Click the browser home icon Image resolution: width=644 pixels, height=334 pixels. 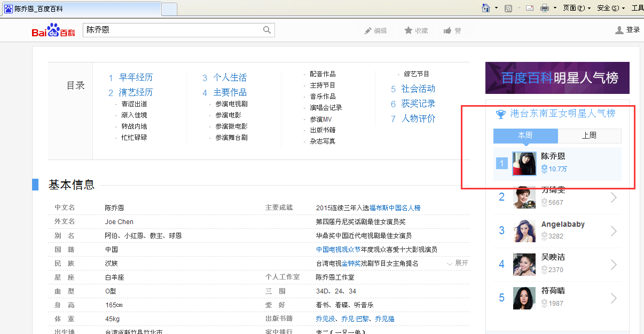coord(486,8)
